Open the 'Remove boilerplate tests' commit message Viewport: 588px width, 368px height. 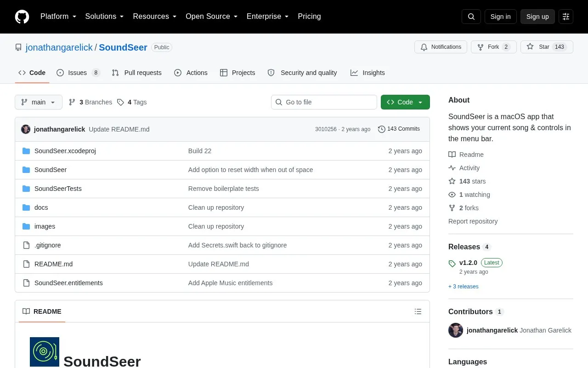[224, 189]
